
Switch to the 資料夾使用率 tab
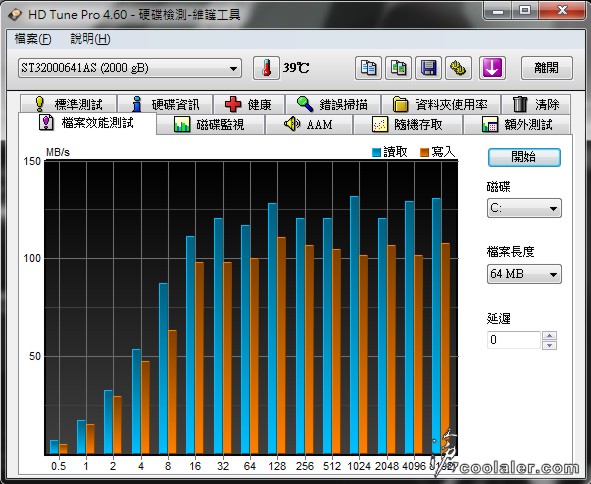441,104
